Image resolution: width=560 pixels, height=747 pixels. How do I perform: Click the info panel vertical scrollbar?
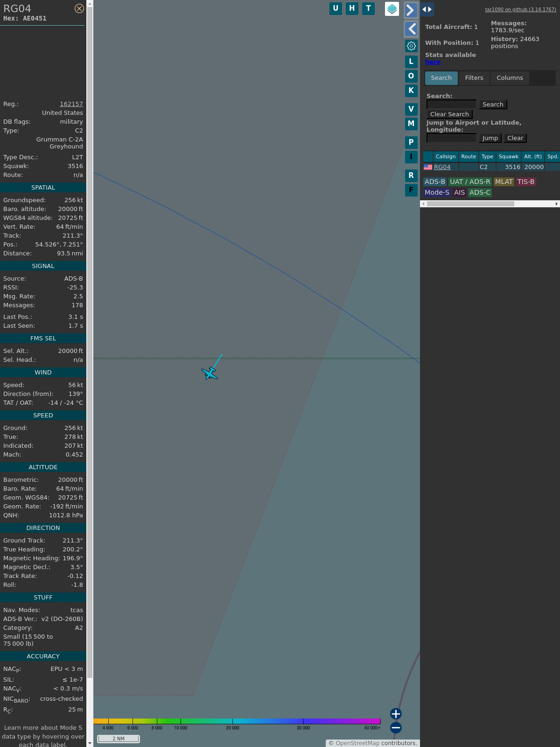[x=90, y=343]
